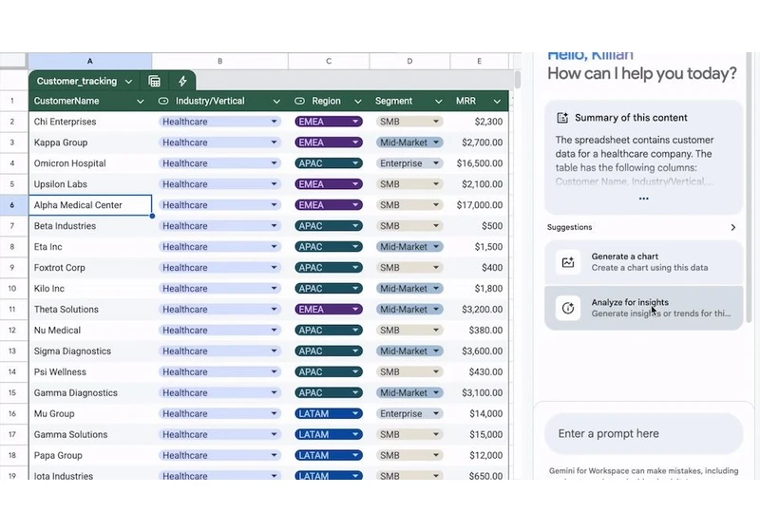
Task: Expand the Suggestions chevron arrow
Action: [732, 227]
